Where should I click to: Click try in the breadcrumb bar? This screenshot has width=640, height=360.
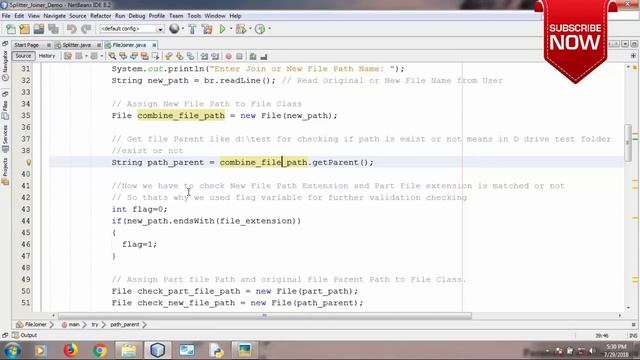[95, 324]
